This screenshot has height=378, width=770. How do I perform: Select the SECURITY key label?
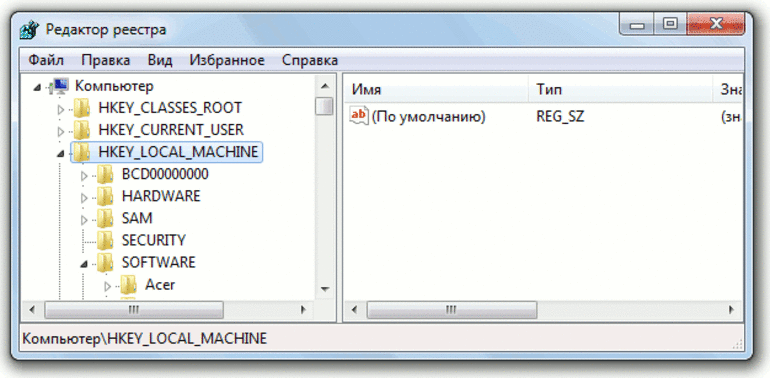tap(154, 240)
